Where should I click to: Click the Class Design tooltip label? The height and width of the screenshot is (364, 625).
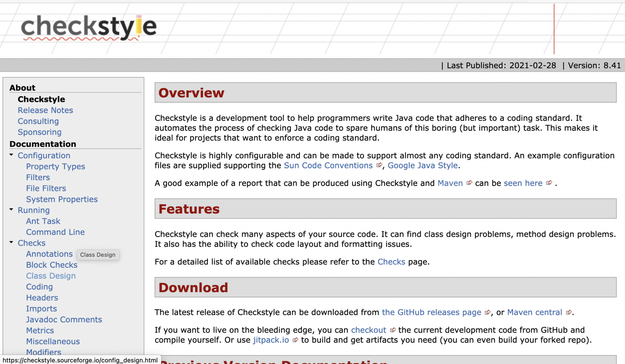point(98,255)
